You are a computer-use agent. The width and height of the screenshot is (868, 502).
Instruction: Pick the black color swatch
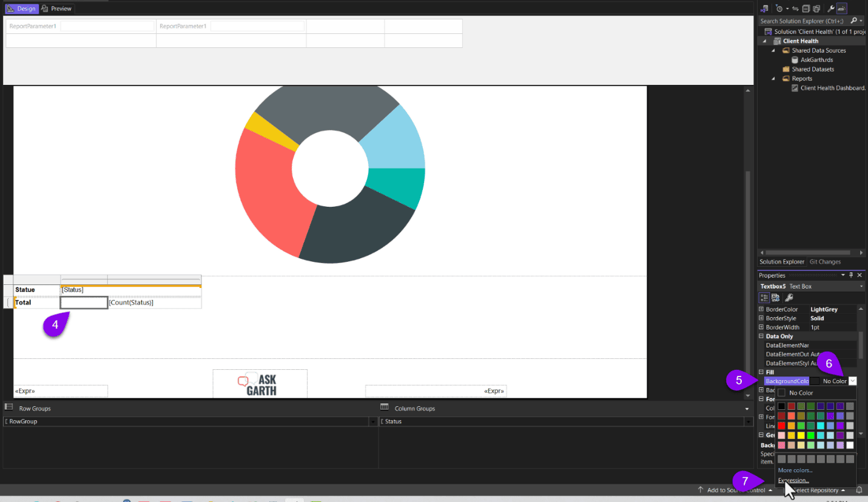[781, 406]
